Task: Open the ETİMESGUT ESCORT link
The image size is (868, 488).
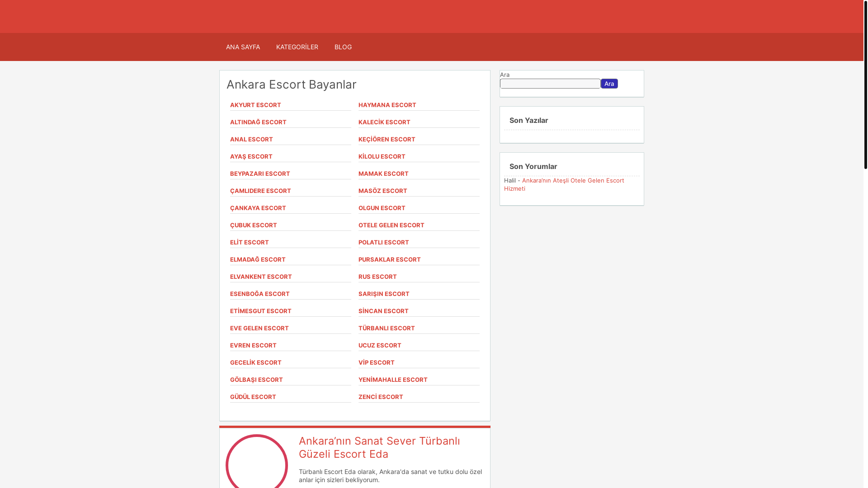Action: [261, 311]
